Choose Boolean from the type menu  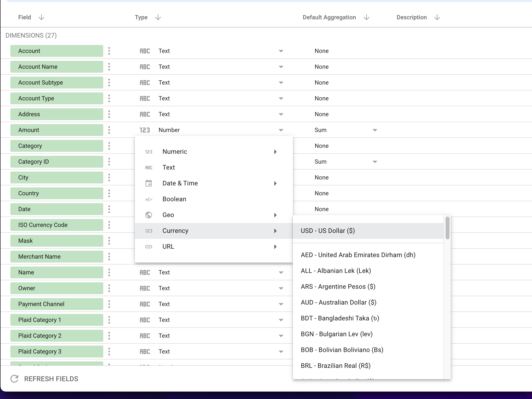tap(174, 199)
